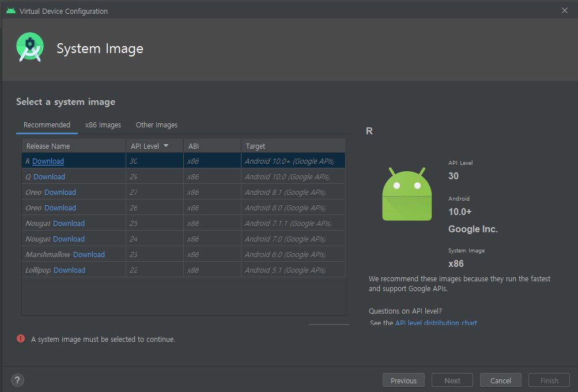Download Oreo API 27 image
This screenshot has width=578, height=392.
click(x=60, y=192)
